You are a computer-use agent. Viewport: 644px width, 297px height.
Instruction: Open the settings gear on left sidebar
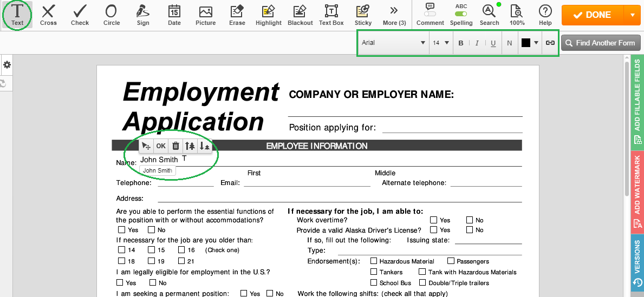pyautogui.click(x=7, y=65)
